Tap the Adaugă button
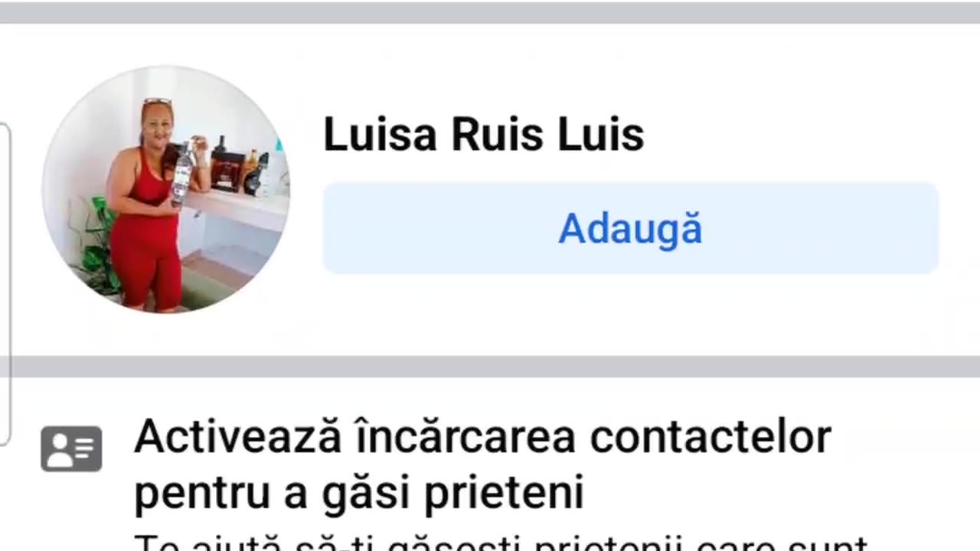This screenshot has height=551, width=980. [x=630, y=228]
